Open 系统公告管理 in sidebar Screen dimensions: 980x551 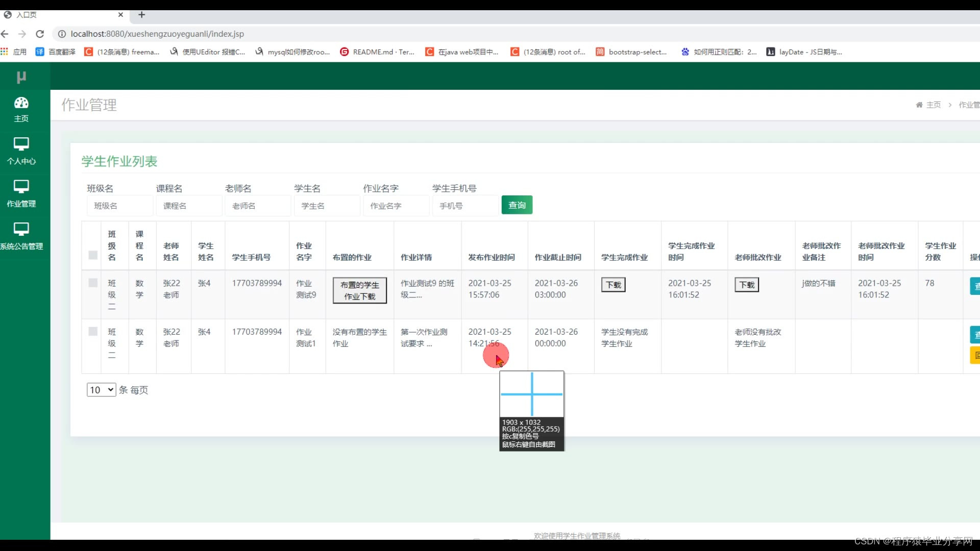21,237
